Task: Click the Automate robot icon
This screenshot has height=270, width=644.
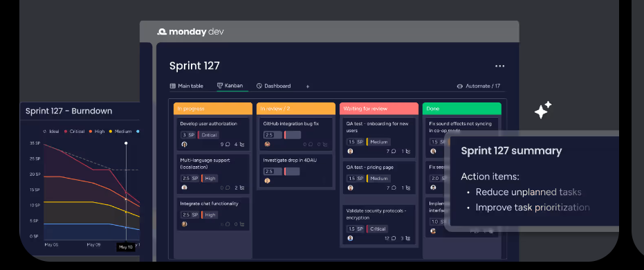Action: tap(459, 87)
